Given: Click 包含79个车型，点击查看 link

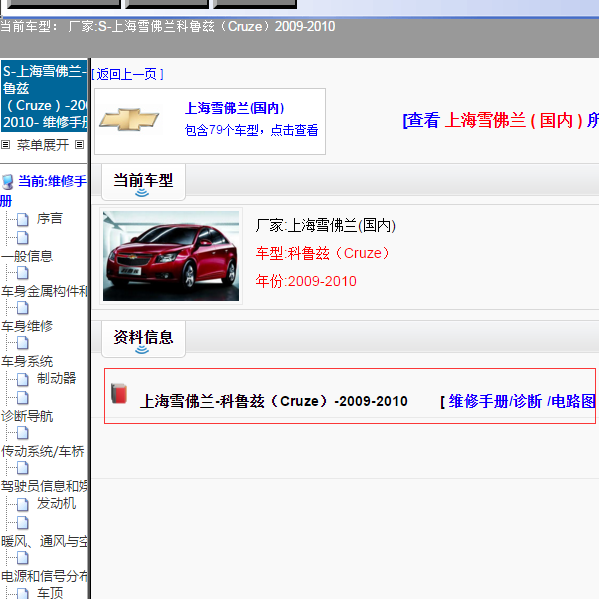Looking at the screenshot, I should click(251, 130).
